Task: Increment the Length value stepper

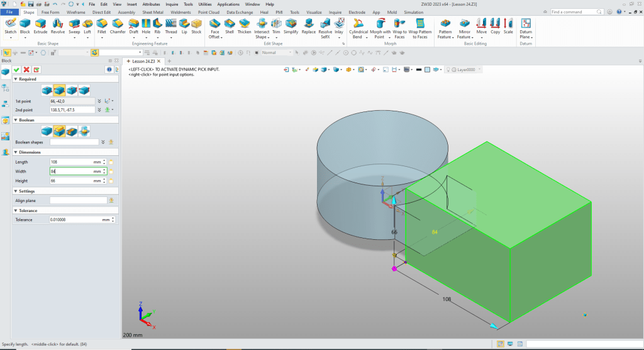Action: [104, 161]
